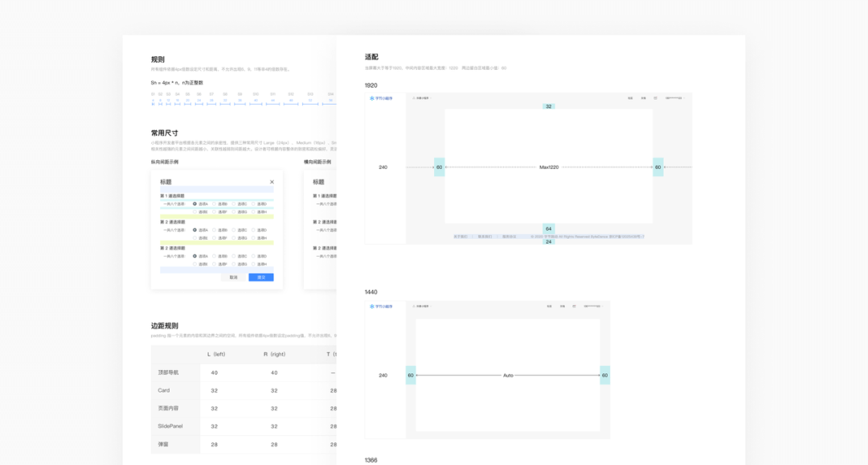Click the R (right) column header
The image size is (868, 465).
point(275,354)
